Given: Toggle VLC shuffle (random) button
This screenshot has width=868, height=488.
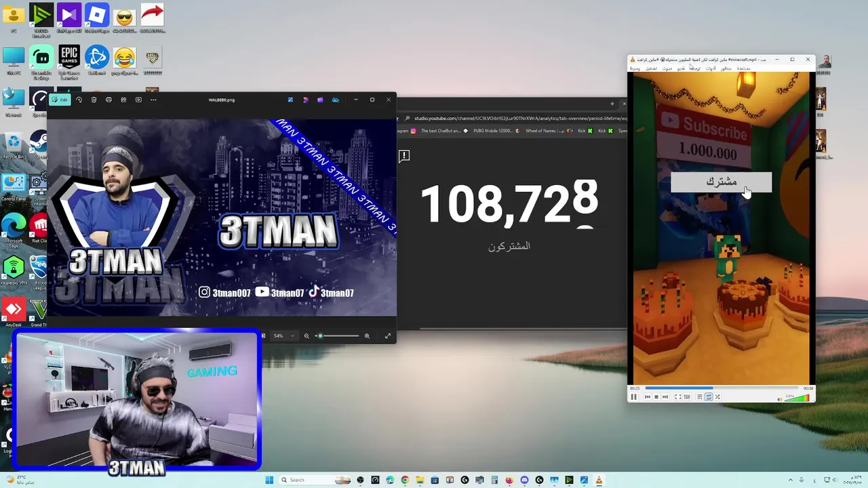Looking at the screenshot, I should click(x=717, y=396).
